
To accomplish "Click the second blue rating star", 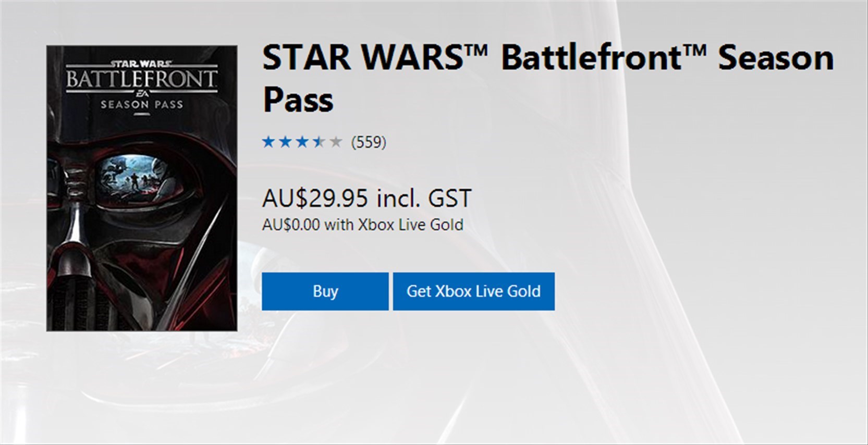I will point(285,142).
